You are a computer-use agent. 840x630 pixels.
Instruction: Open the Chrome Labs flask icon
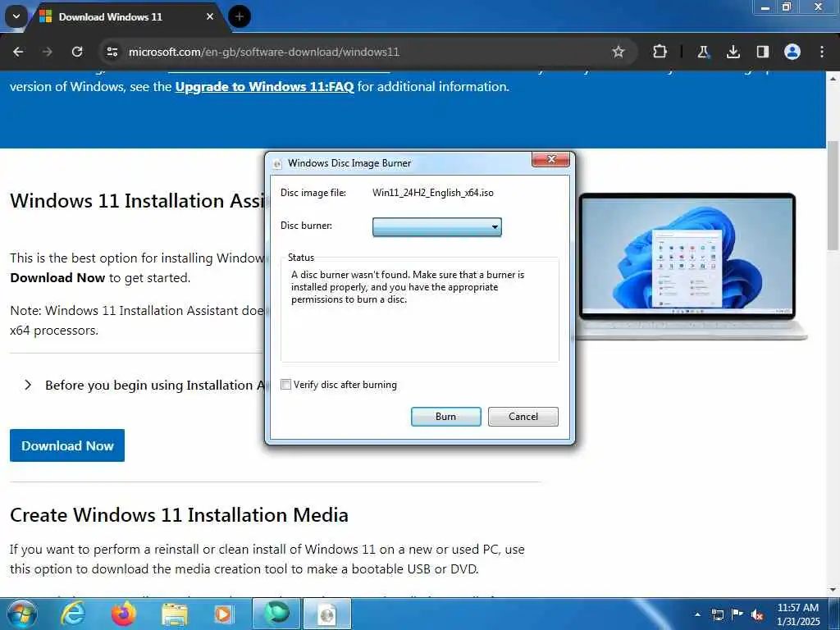703,52
